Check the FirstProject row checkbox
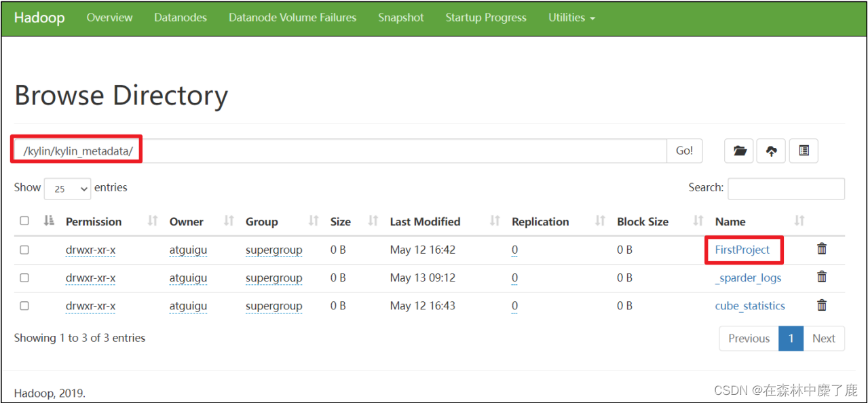The width and height of the screenshot is (868, 403). (24, 250)
